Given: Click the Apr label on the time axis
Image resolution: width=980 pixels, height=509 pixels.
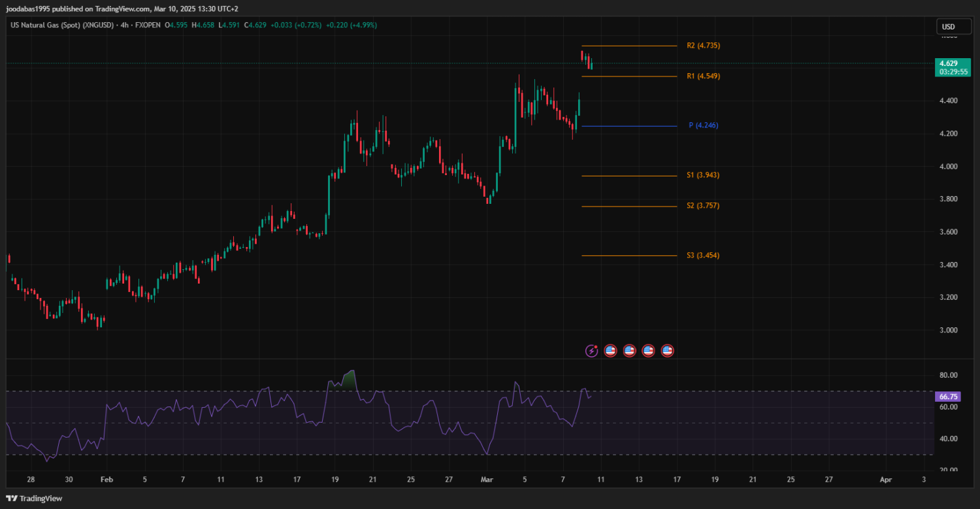Looking at the screenshot, I should (886, 480).
